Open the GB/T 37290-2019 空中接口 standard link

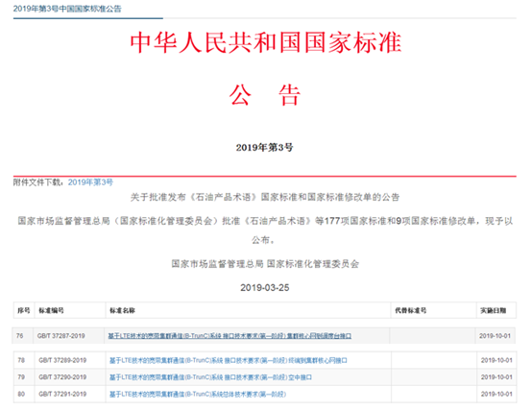click(x=210, y=377)
